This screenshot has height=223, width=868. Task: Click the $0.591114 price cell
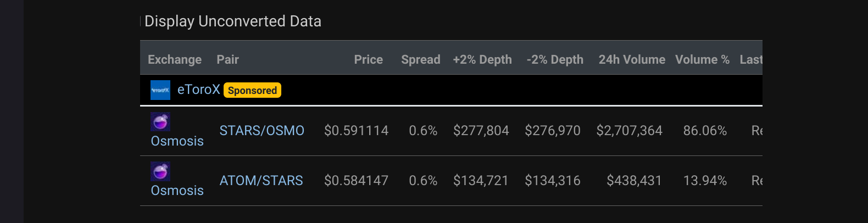click(356, 131)
